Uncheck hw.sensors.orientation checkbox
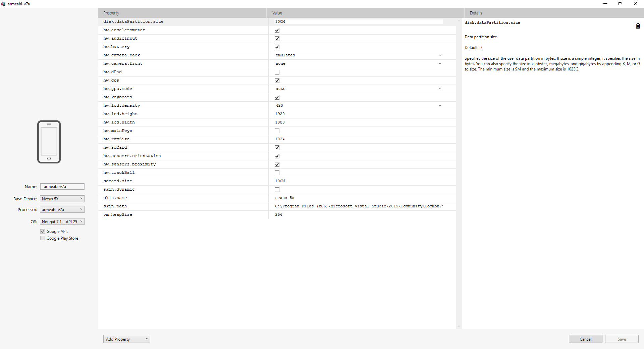Screen dimensions: 644x349 pos(277,156)
